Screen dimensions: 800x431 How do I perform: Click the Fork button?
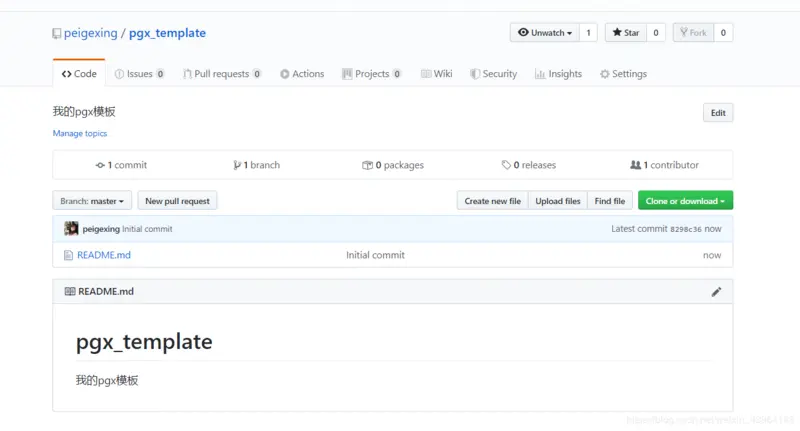click(x=693, y=33)
